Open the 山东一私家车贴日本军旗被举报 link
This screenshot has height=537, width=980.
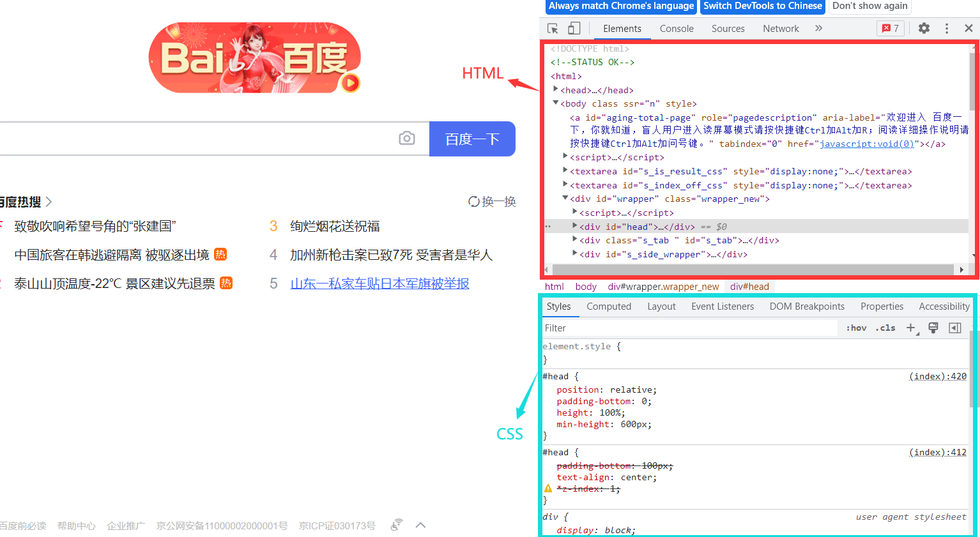pos(380,283)
